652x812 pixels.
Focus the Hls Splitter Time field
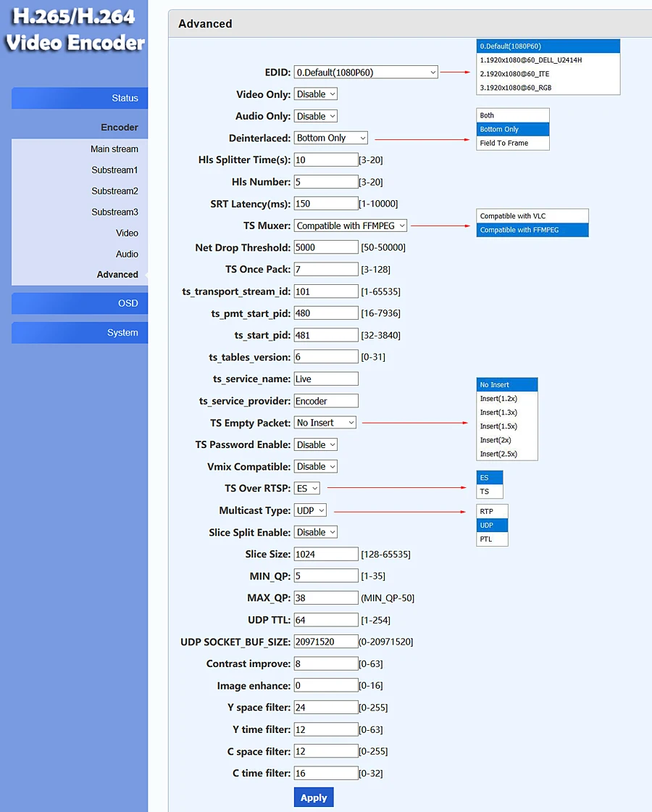326,160
